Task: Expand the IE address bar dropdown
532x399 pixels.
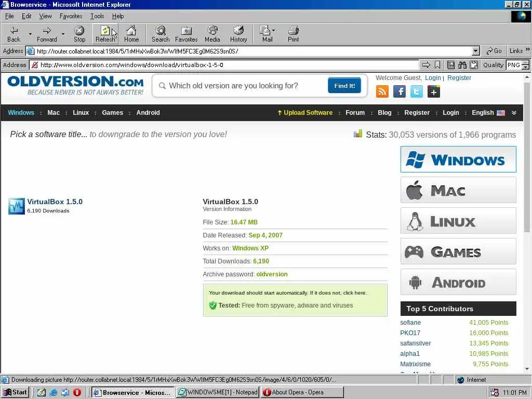Action: [476, 51]
